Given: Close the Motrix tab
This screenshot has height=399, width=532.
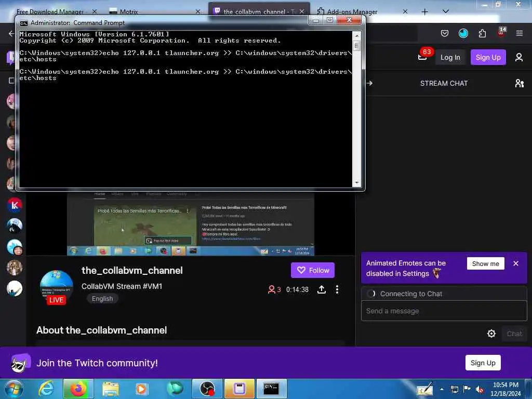Looking at the screenshot, I should 198,11.
